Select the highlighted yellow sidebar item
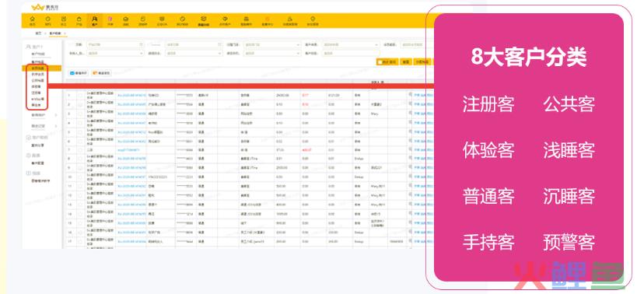Screen dimensions: 644x294 41,68
